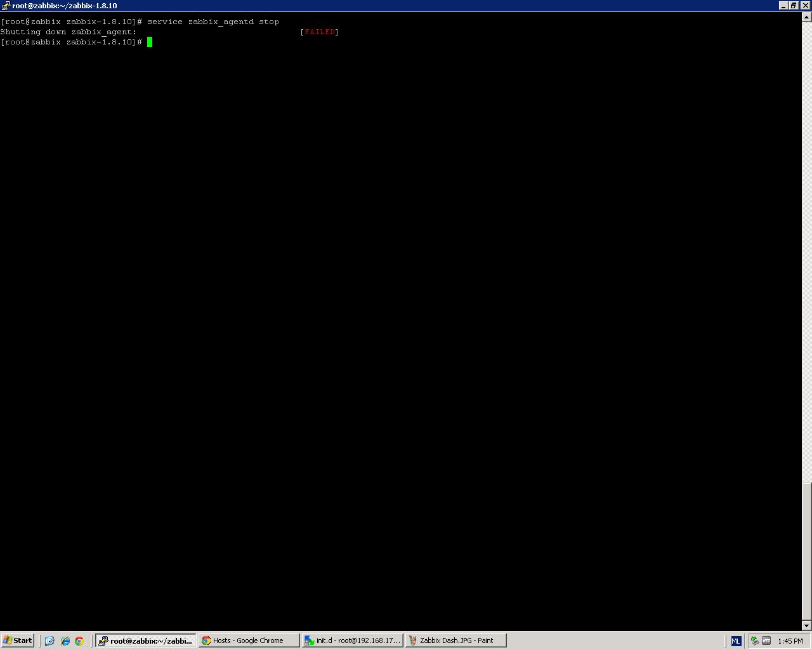Screen dimensions: 812x650
Task: Click the green-arrow system tray icon
Action: point(755,640)
